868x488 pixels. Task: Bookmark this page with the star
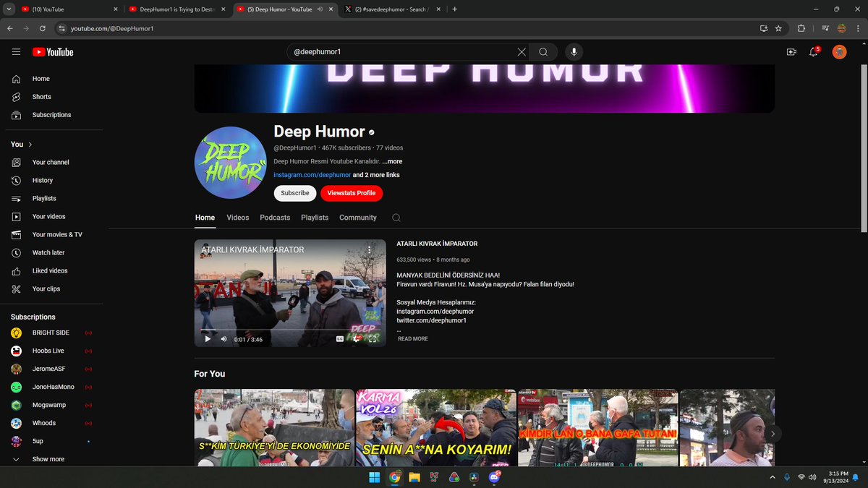pyautogui.click(x=778, y=28)
